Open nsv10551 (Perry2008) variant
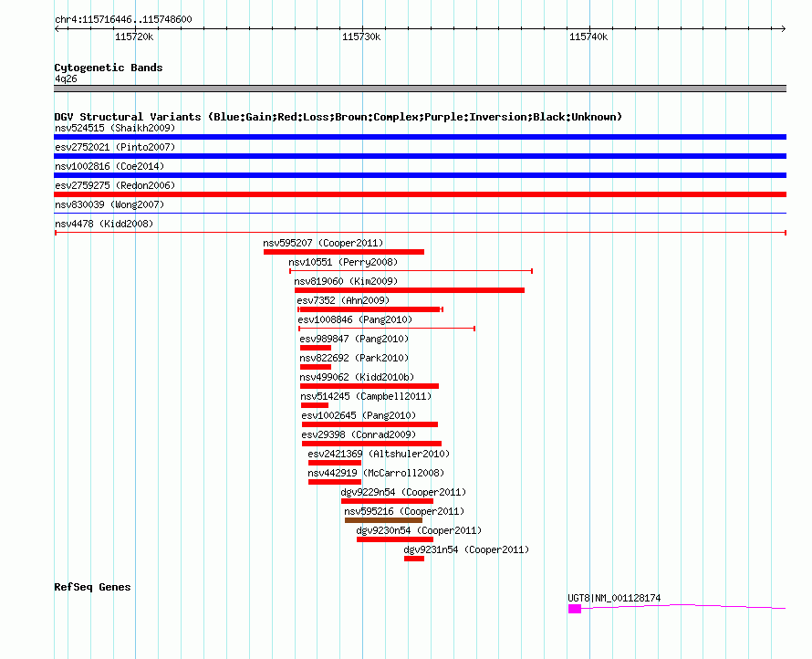The image size is (812, 659). [x=343, y=262]
